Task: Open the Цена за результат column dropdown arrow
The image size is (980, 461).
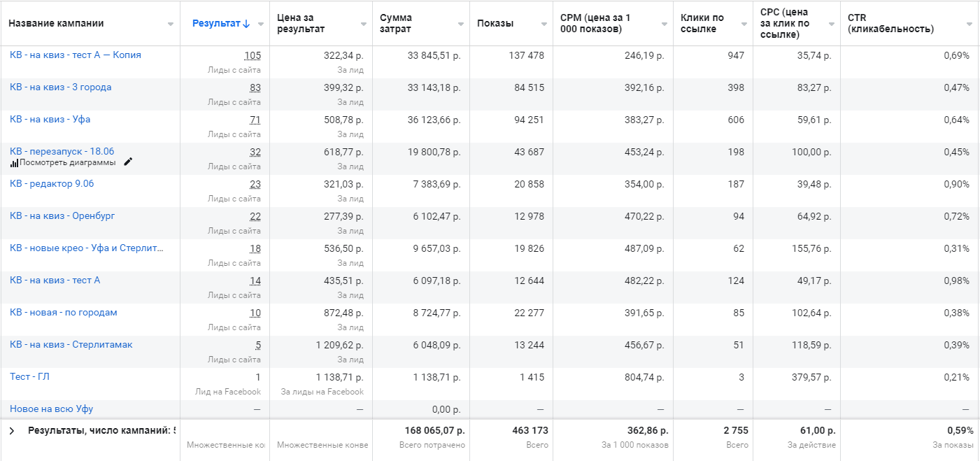Action: tap(363, 24)
